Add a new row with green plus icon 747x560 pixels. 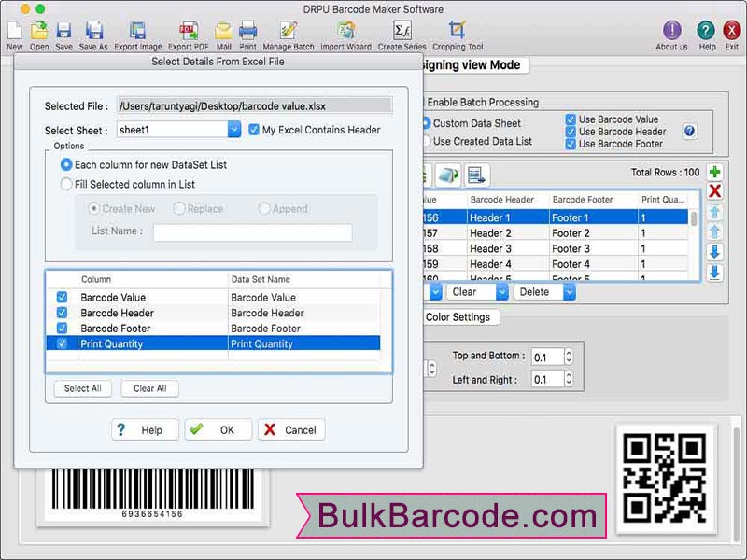(x=715, y=173)
